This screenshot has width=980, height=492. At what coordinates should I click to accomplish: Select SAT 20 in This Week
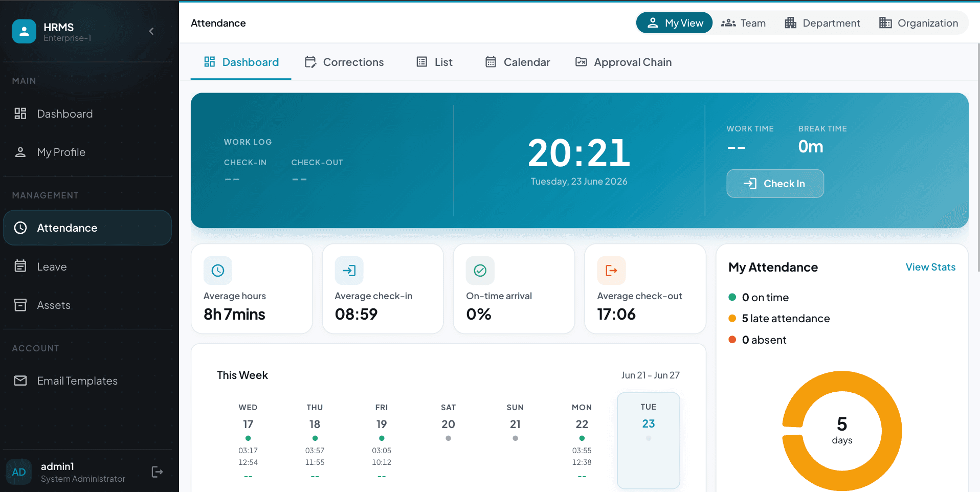click(x=448, y=441)
